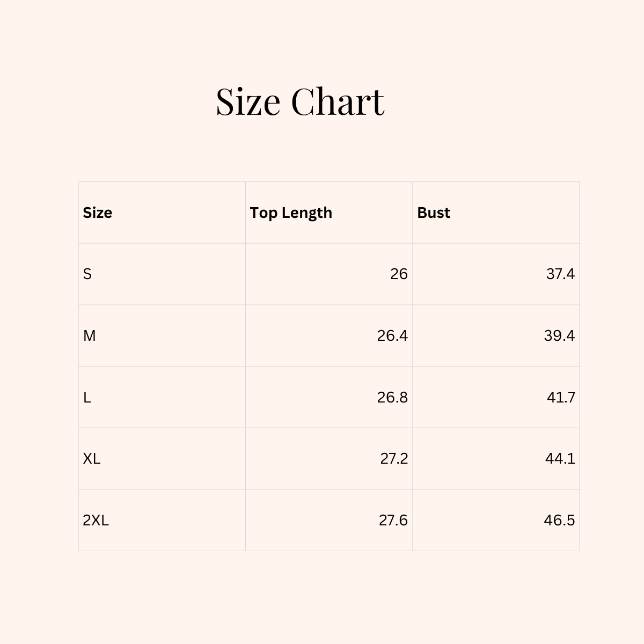Select the top length value 27.2

point(394,459)
